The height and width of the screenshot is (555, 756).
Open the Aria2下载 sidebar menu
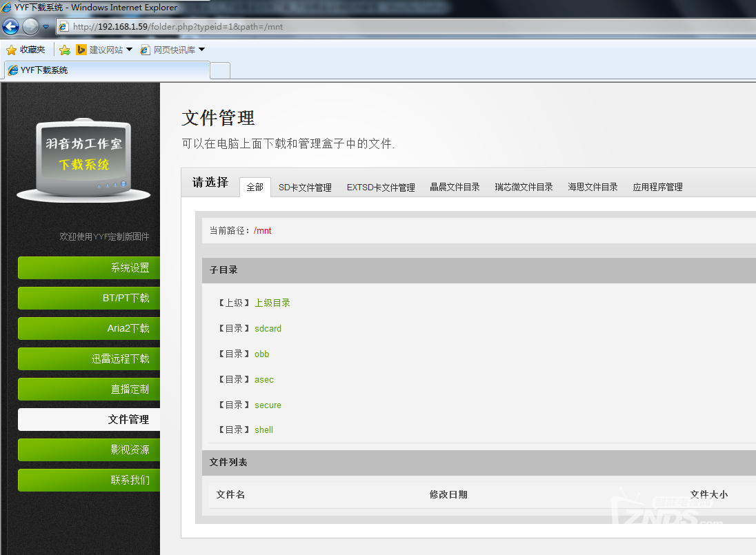coord(89,329)
